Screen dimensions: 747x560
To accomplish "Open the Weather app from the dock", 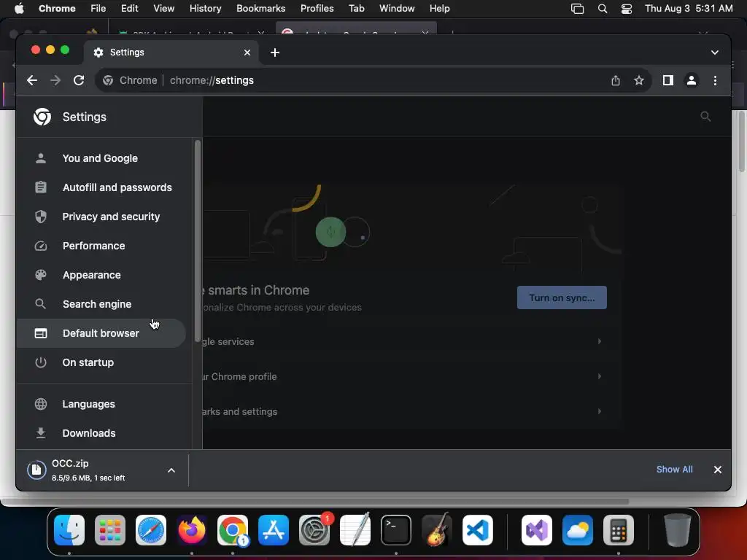I will click(578, 530).
